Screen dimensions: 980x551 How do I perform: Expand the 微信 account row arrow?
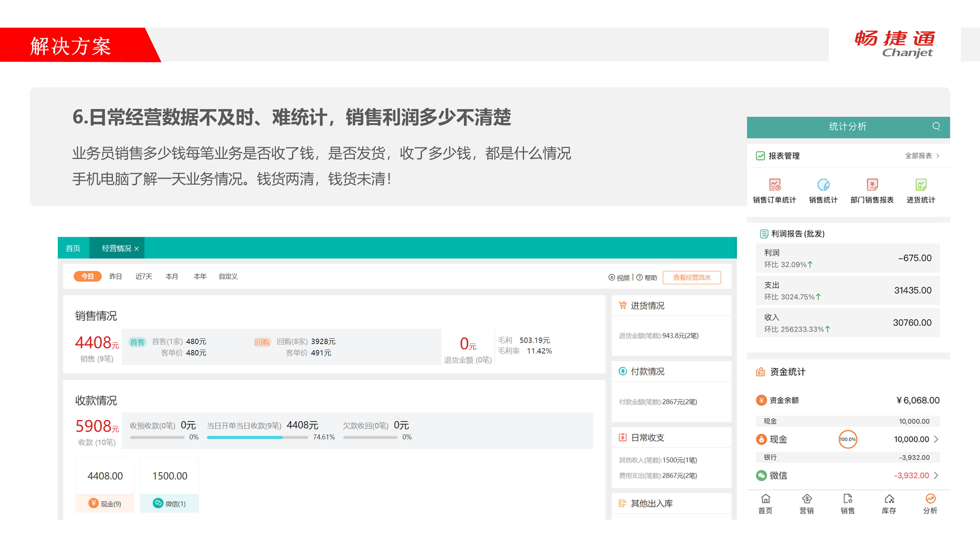[936, 475]
